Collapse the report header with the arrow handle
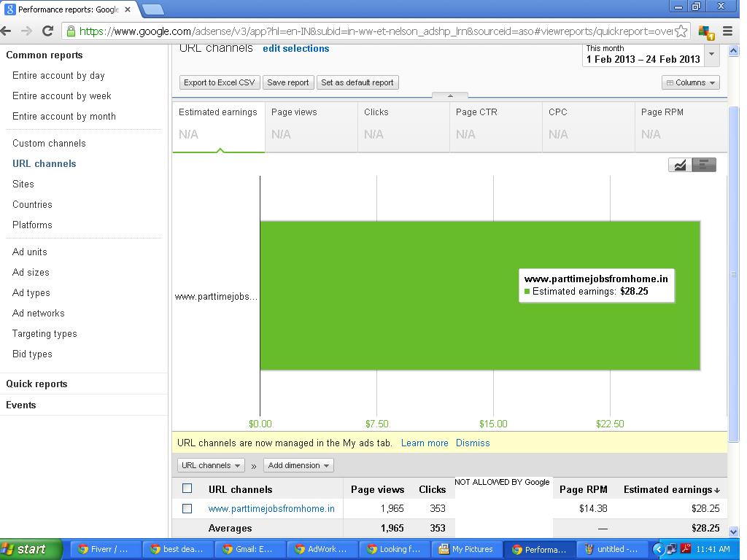The width and height of the screenshot is (747, 560). pos(450,96)
